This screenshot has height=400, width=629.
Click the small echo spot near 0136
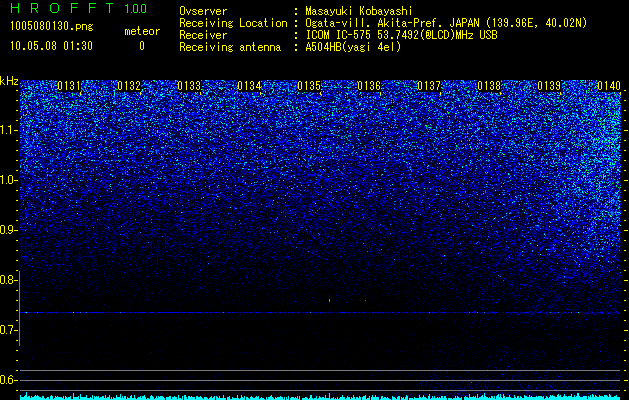tap(365, 300)
